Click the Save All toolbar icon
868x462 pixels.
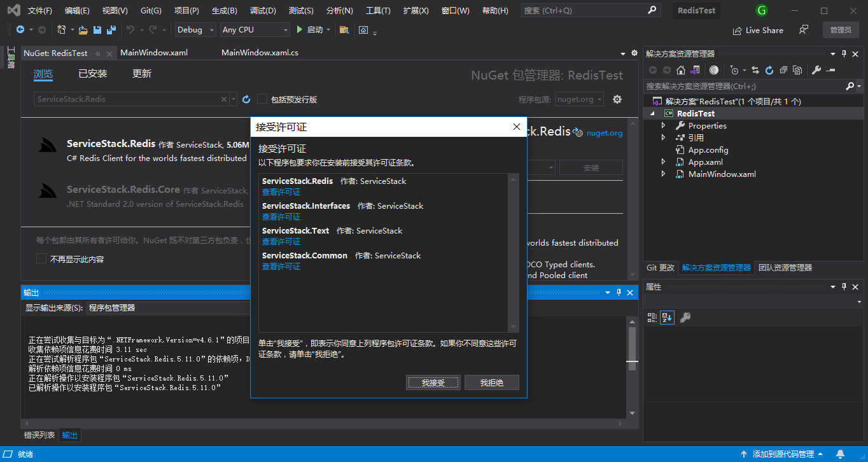click(x=111, y=30)
